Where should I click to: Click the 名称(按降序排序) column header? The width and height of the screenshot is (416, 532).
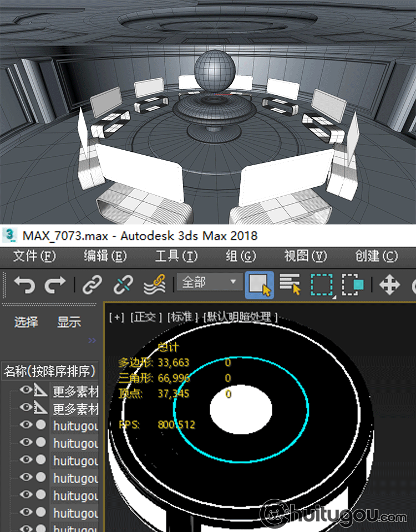click(50, 371)
